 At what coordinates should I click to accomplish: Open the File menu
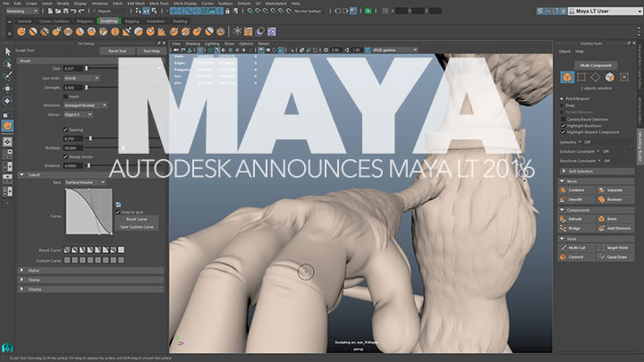coord(5,4)
